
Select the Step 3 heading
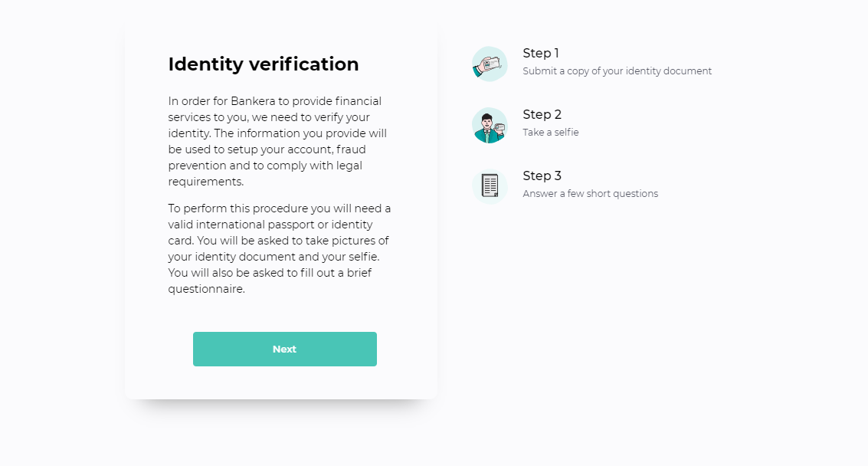[542, 176]
